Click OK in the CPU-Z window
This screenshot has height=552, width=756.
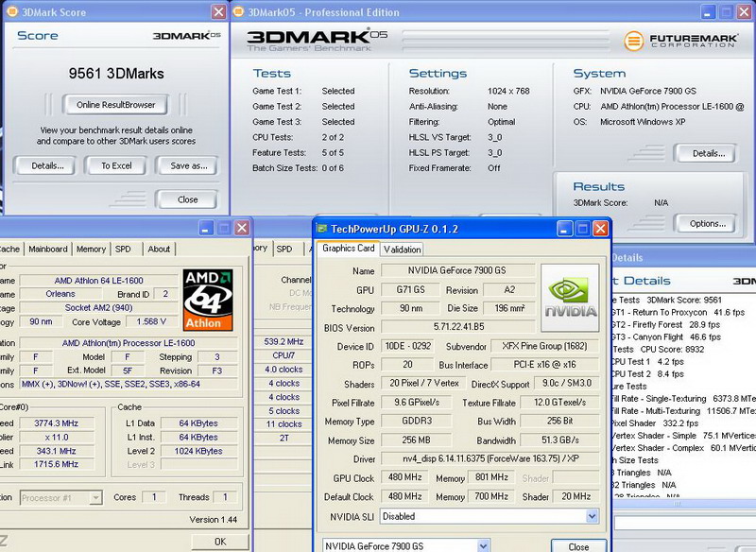220,542
